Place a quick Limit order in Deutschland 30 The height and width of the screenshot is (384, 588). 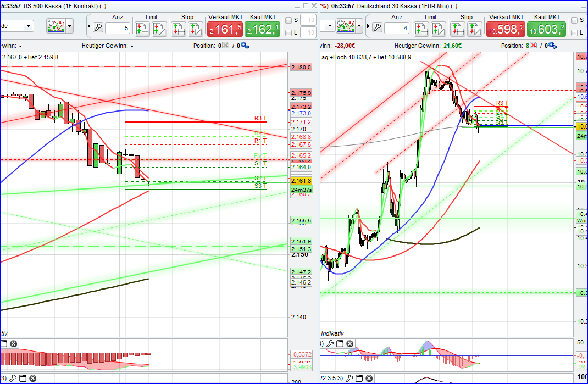tap(439, 29)
